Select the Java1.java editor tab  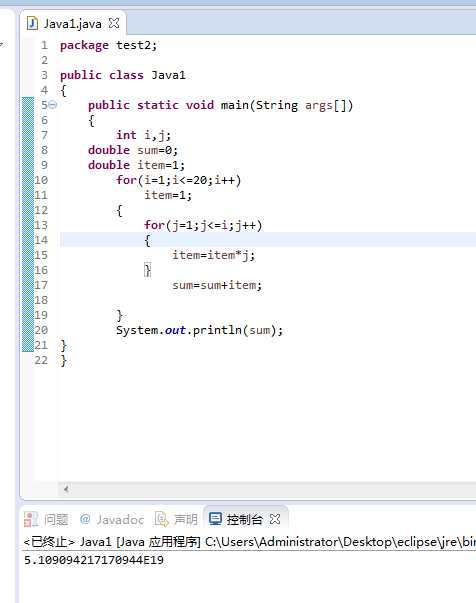tap(73, 24)
